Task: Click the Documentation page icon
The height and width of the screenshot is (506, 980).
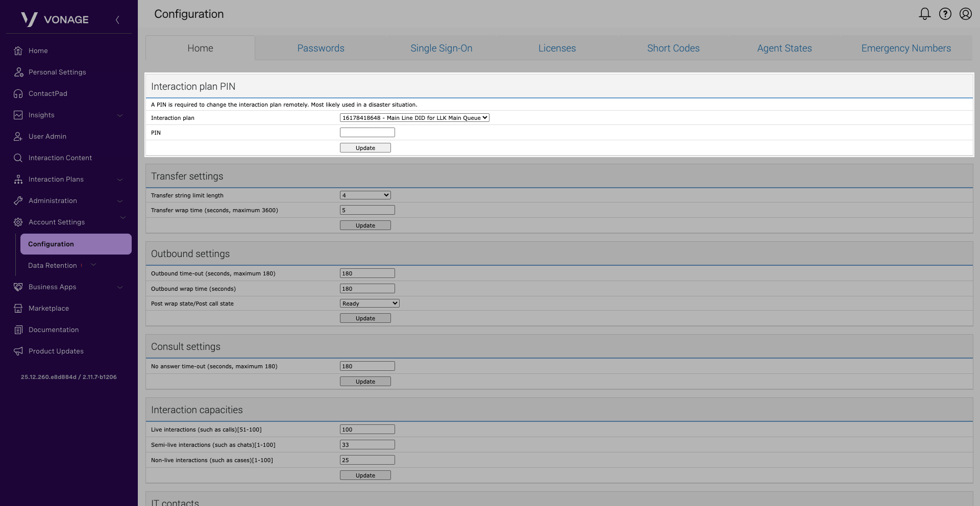Action: pos(18,330)
